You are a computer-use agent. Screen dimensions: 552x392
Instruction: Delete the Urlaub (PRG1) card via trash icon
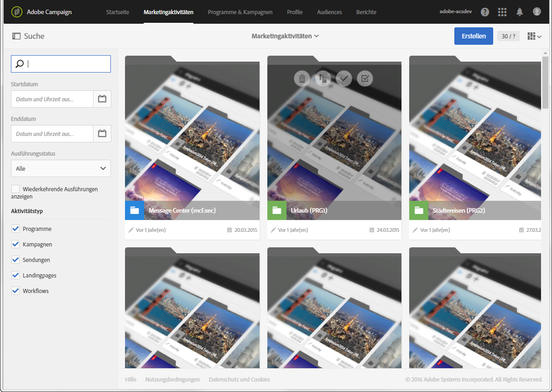(302, 78)
